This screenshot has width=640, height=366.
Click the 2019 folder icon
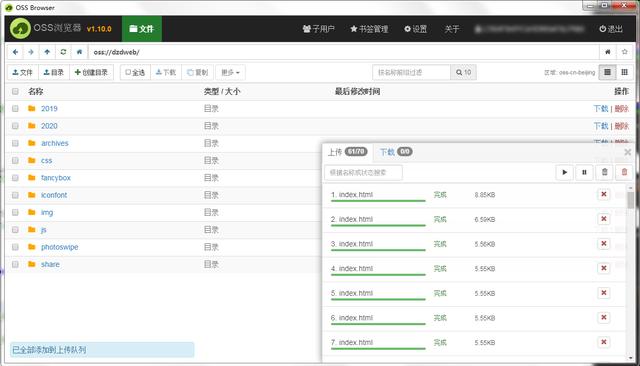[32, 108]
